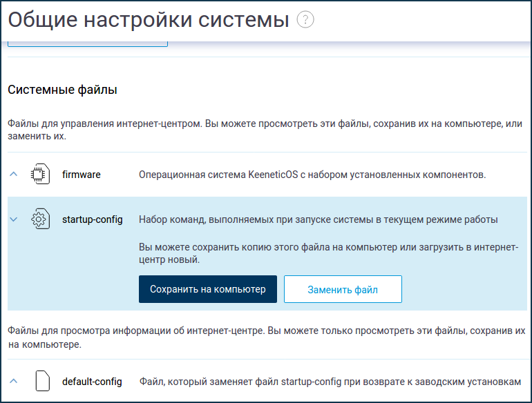
Task: Expand the firmware row chevron
Action: (x=14, y=174)
